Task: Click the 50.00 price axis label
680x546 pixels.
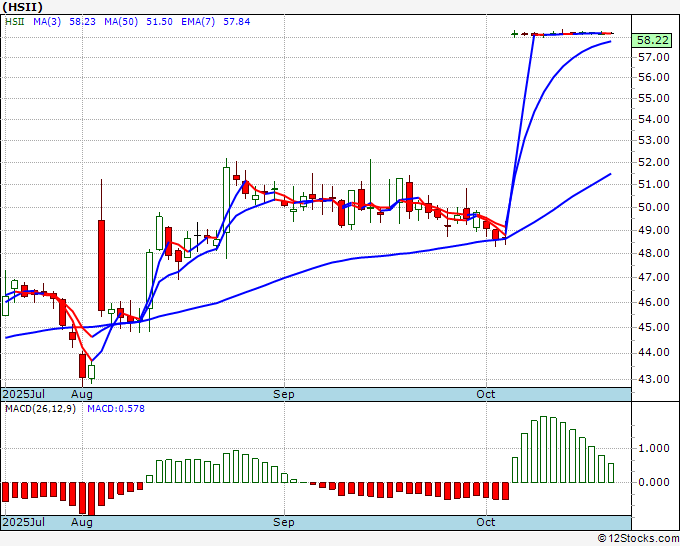Action: (x=654, y=207)
